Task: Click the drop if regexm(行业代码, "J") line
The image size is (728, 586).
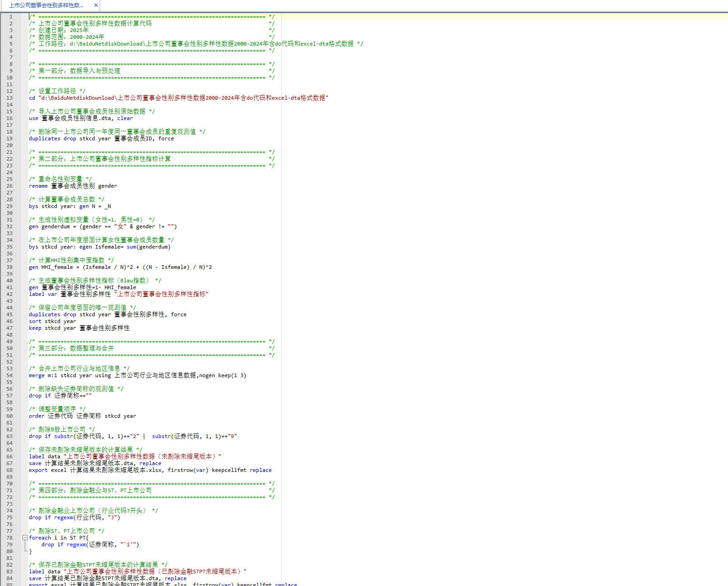Action: point(74,517)
